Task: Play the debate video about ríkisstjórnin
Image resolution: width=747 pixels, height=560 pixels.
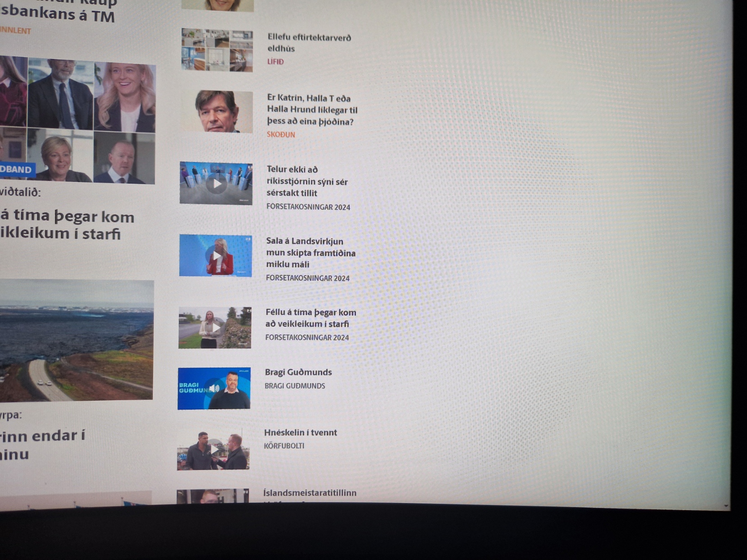Action: pos(217,184)
